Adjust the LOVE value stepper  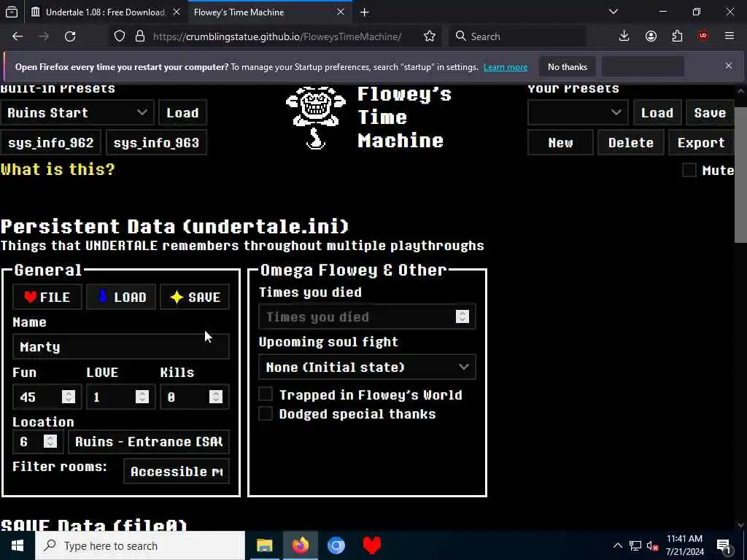click(142, 397)
